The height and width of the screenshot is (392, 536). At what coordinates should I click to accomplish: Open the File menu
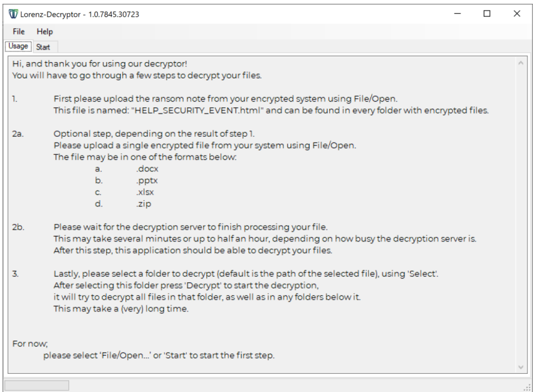[19, 31]
